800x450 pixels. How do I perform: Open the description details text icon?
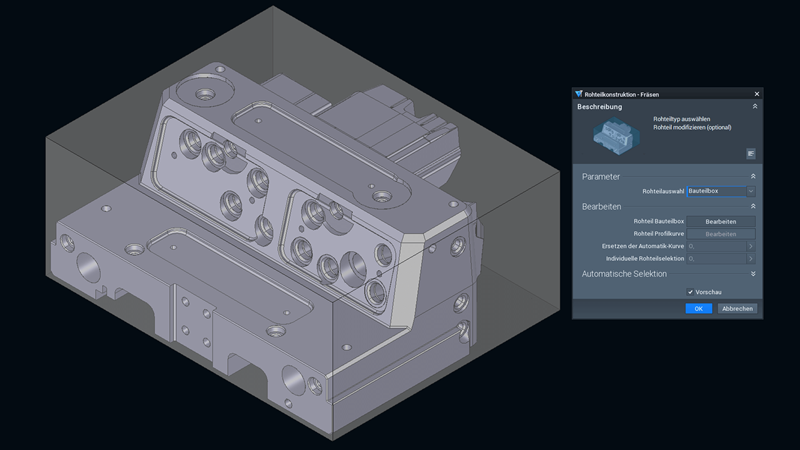(750, 153)
